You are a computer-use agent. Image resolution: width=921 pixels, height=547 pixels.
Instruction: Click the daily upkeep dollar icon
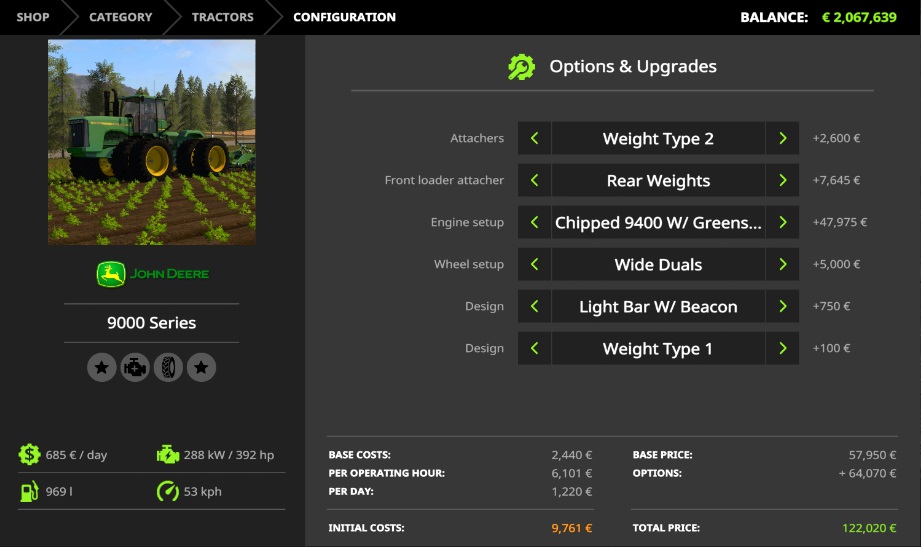pyautogui.click(x=29, y=455)
